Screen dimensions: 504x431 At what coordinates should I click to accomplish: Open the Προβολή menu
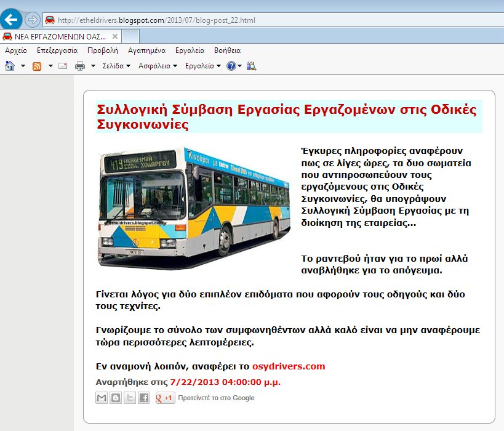click(x=103, y=50)
